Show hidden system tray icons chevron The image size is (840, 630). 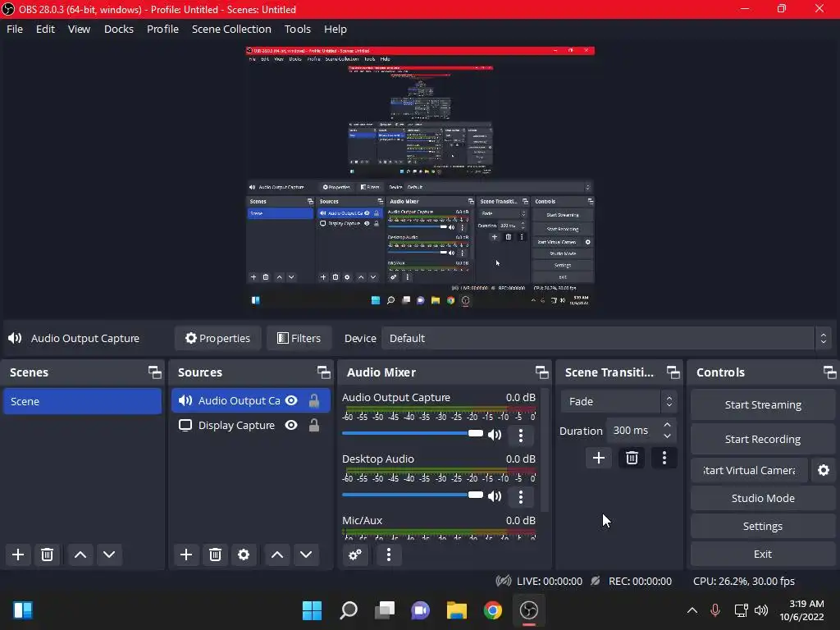coord(692,610)
